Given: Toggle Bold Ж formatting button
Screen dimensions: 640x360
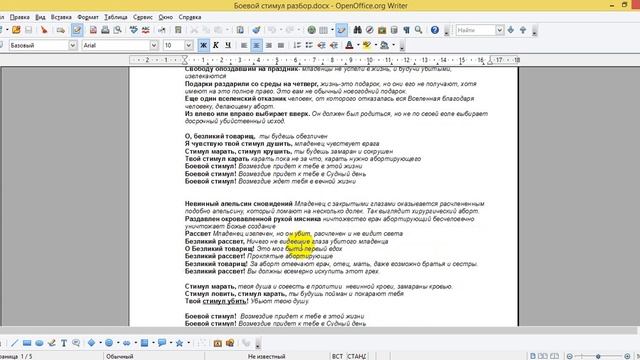Looking at the screenshot, I should [x=203, y=45].
